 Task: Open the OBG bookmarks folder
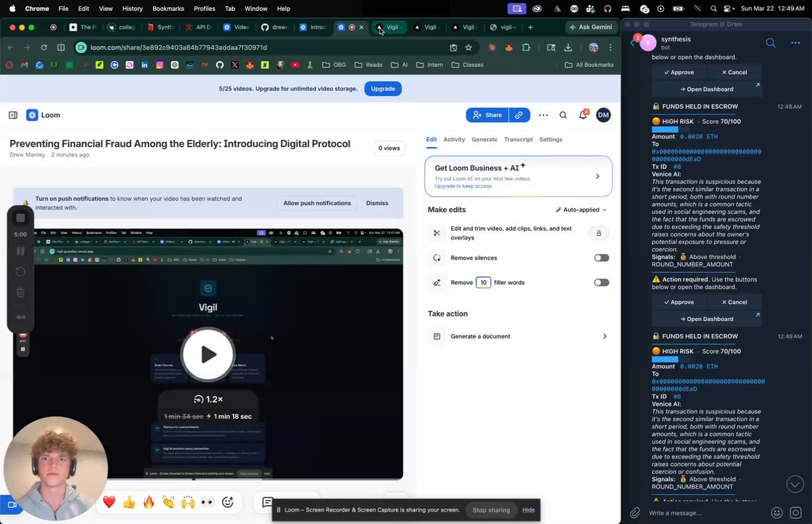click(x=334, y=65)
